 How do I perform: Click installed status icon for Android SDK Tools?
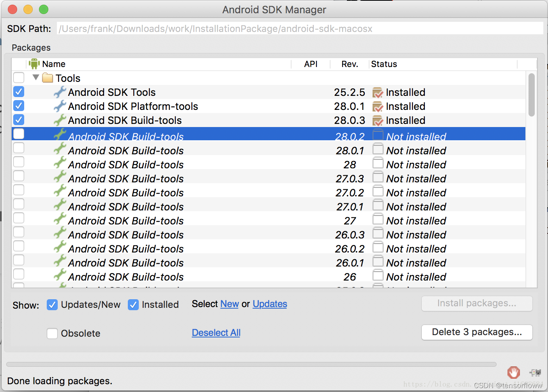pyautogui.click(x=378, y=93)
